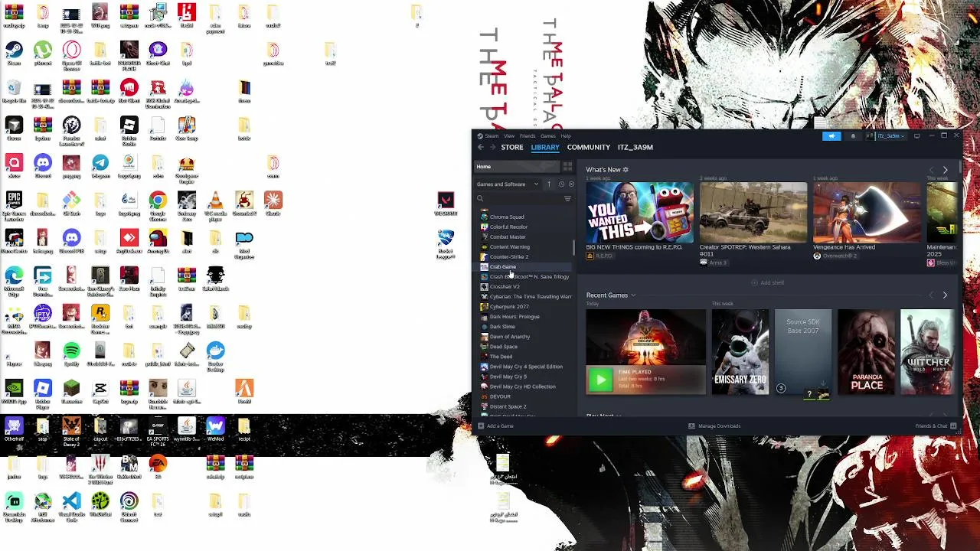Open the Telegram desktop icon

pos(100,165)
